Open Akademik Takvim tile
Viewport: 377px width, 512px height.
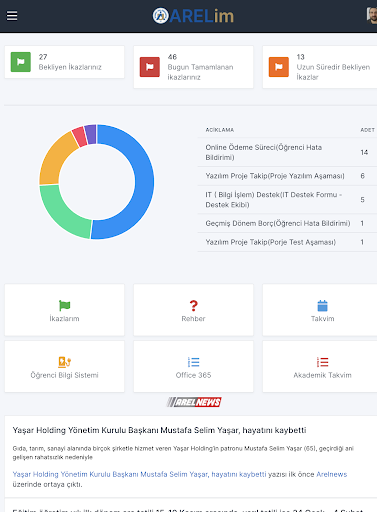click(x=322, y=367)
